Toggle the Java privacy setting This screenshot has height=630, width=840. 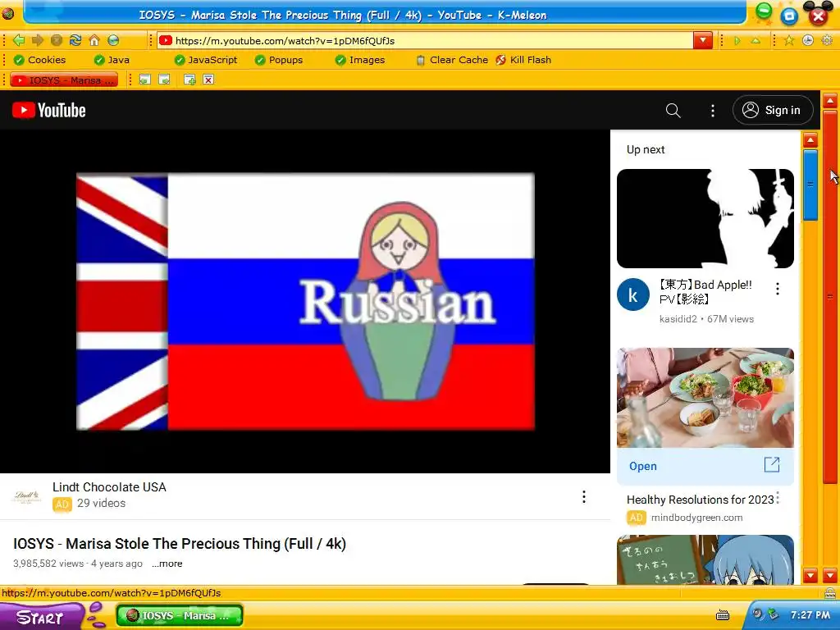(x=112, y=60)
